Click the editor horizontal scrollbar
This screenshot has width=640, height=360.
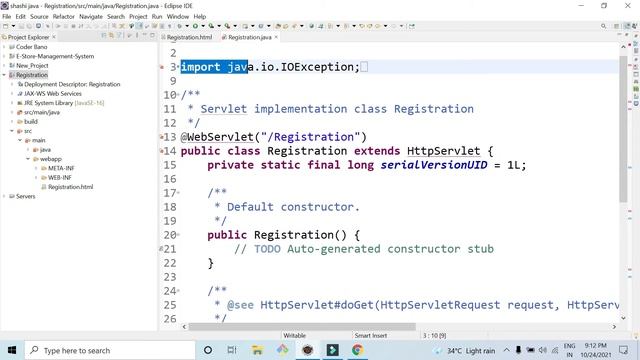(302, 327)
